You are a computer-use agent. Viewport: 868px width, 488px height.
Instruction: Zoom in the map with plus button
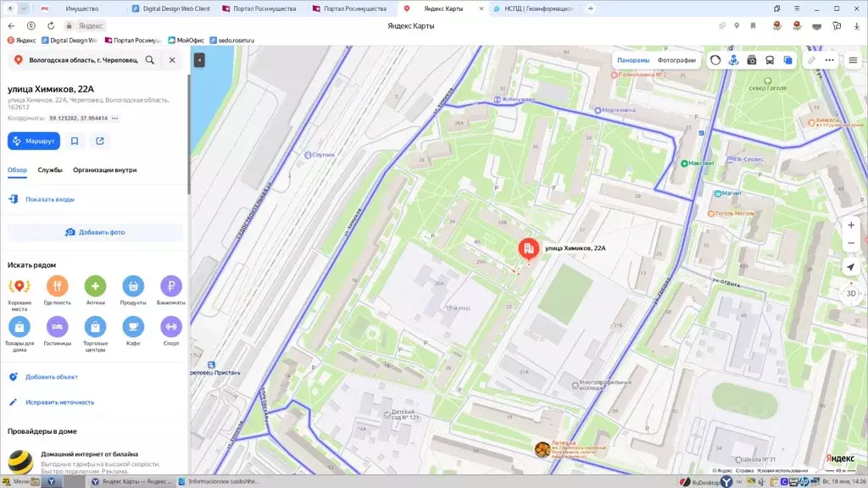click(x=851, y=225)
